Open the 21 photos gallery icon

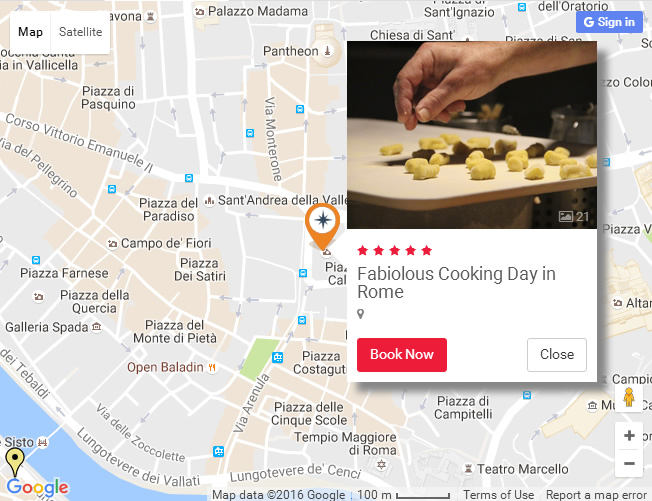point(574,216)
